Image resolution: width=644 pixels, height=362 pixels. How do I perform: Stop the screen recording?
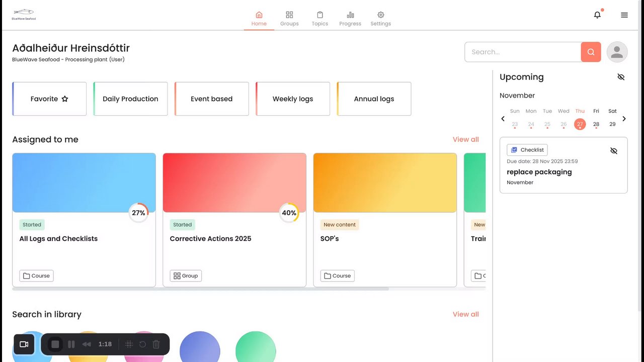click(x=55, y=344)
